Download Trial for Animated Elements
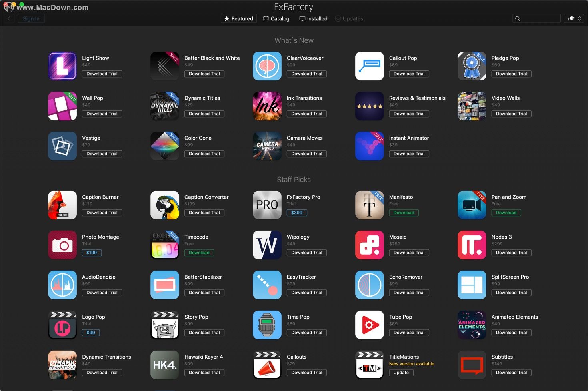Screen dimensions: 588x391 tap(512, 333)
